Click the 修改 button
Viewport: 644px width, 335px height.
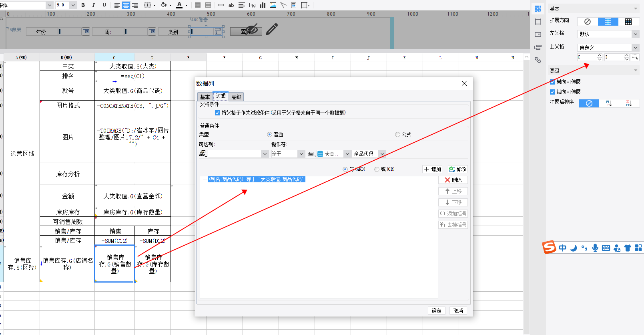tap(457, 170)
